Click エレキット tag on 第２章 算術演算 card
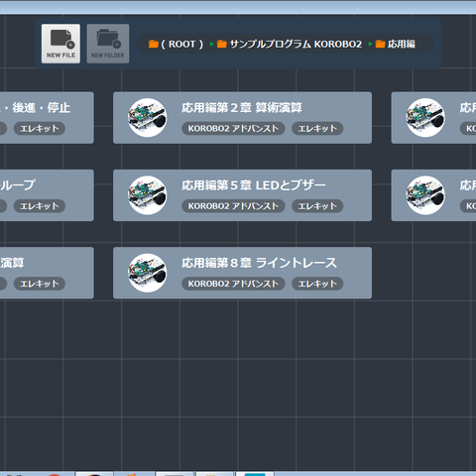The width and height of the screenshot is (476, 476). [x=317, y=128]
